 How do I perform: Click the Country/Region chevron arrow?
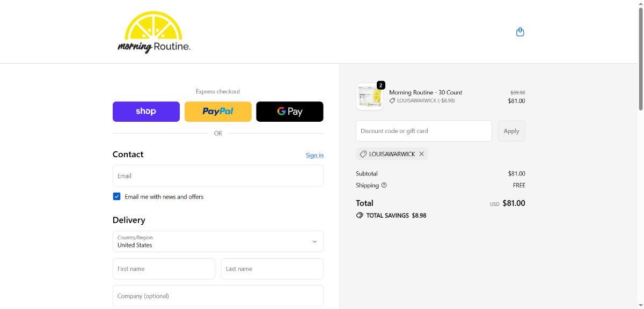pyautogui.click(x=314, y=241)
